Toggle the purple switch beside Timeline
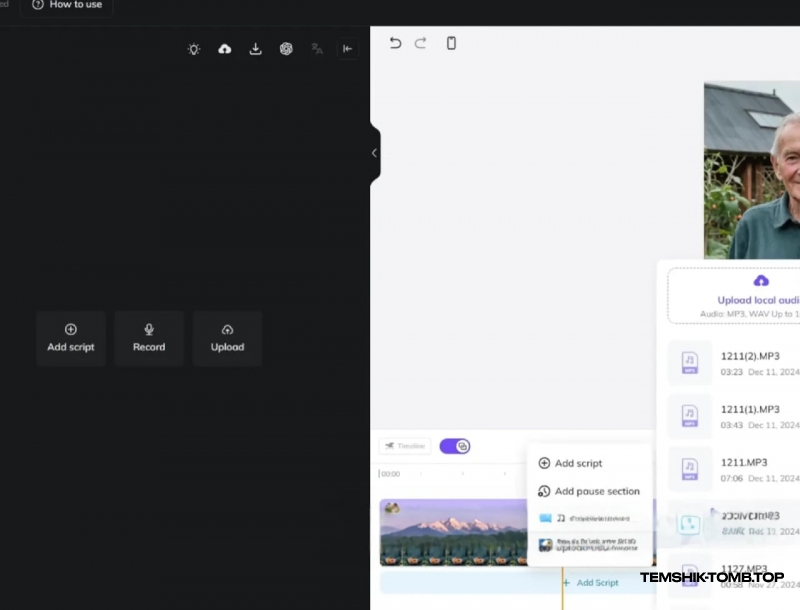Image resolution: width=800 pixels, height=610 pixels. [455, 446]
